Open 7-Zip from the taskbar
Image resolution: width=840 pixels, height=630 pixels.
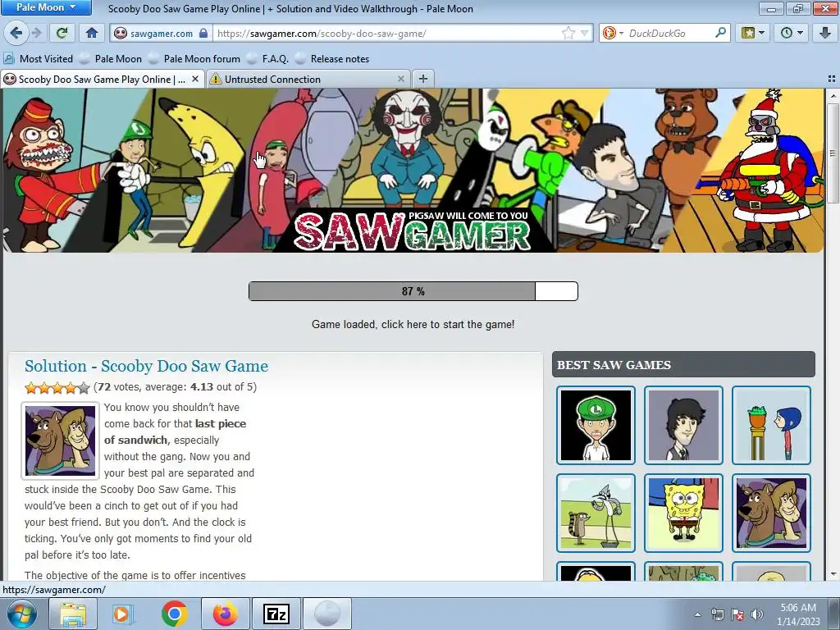coord(276,614)
